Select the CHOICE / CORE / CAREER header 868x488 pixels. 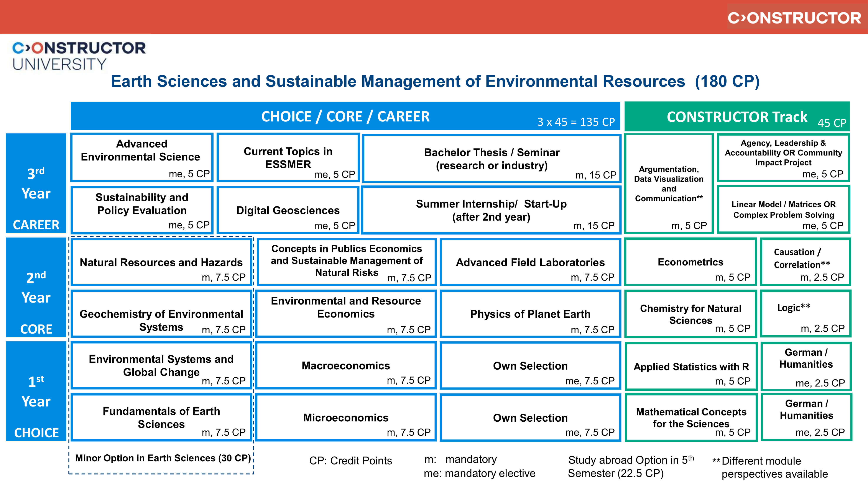(345, 116)
